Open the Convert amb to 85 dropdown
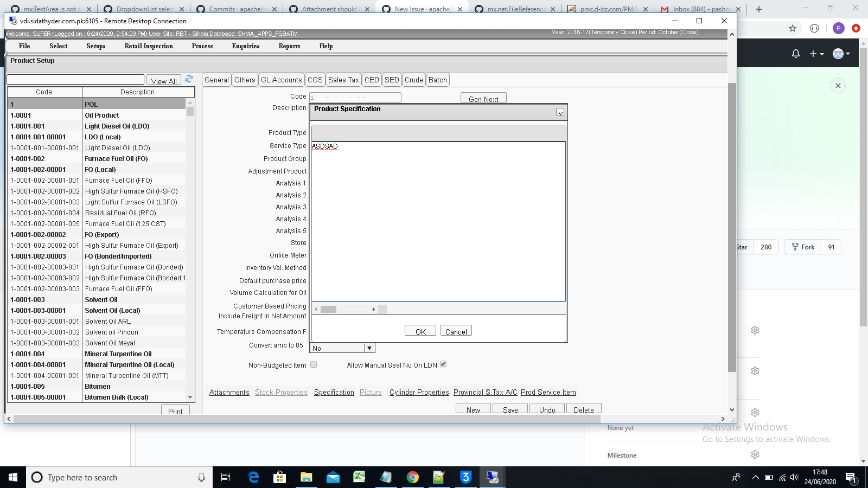 [369, 348]
